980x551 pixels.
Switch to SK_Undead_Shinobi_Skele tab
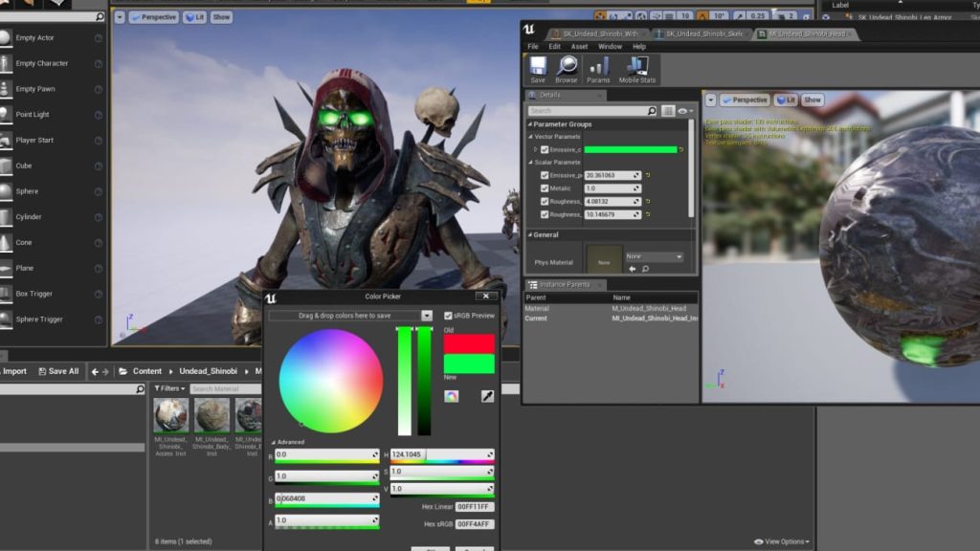tap(702, 33)
